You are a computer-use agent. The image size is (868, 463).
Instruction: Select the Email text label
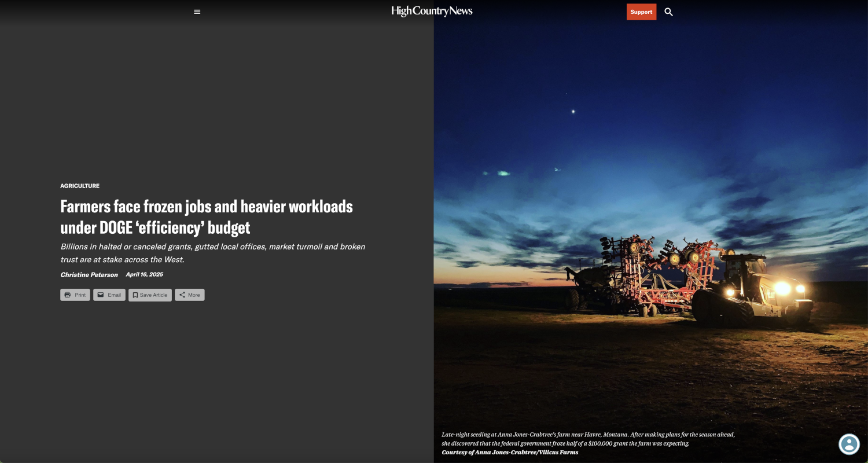tap(115, 295)
